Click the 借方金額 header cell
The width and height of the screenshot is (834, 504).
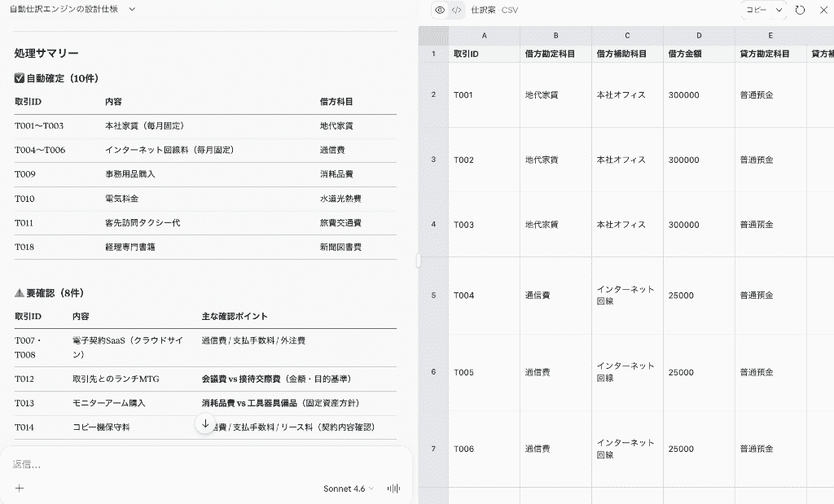pos(699,54)
